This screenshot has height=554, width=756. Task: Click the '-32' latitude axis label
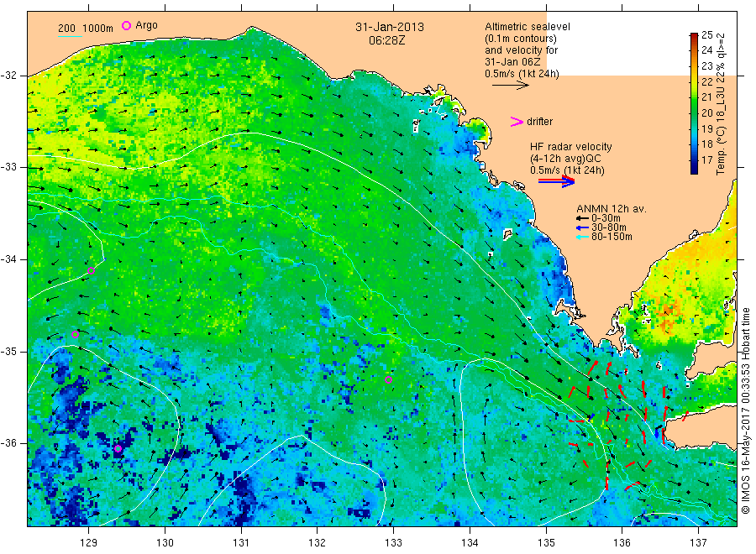[9, 76]
